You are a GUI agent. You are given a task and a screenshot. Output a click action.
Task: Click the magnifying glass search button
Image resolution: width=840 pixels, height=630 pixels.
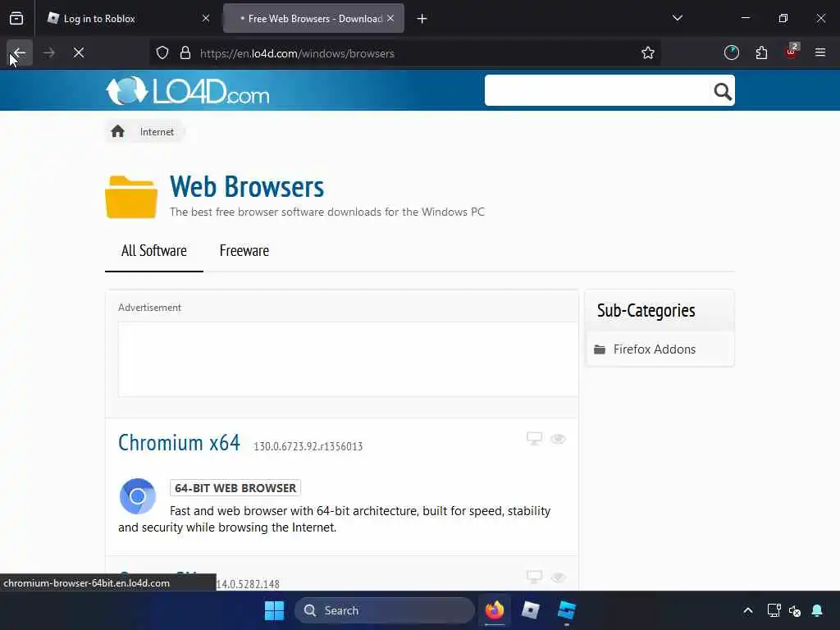722,92
